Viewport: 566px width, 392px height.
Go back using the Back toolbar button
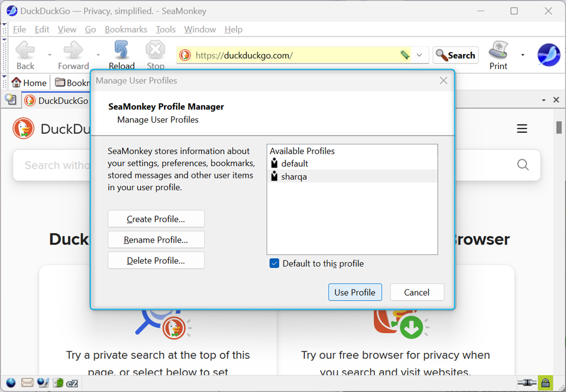pos(25,55)
